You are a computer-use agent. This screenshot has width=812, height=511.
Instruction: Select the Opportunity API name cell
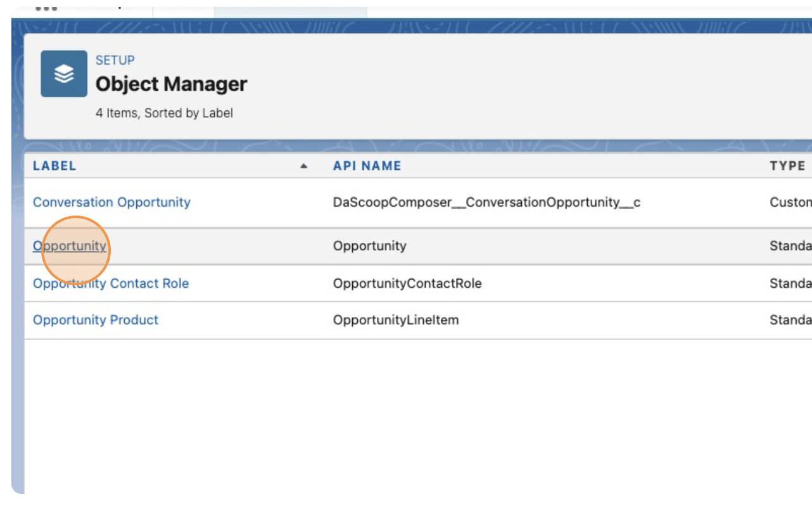coord(370,245)
